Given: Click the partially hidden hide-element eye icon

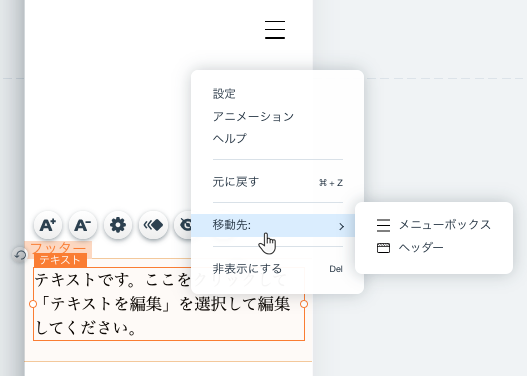Looking at the screenshot, I should tap(183, 225).
